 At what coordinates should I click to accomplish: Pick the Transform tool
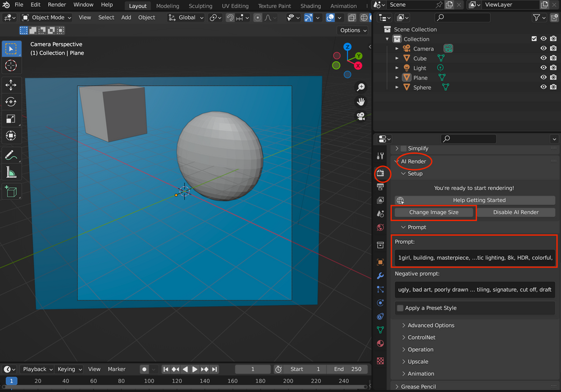tap(11, 136)
